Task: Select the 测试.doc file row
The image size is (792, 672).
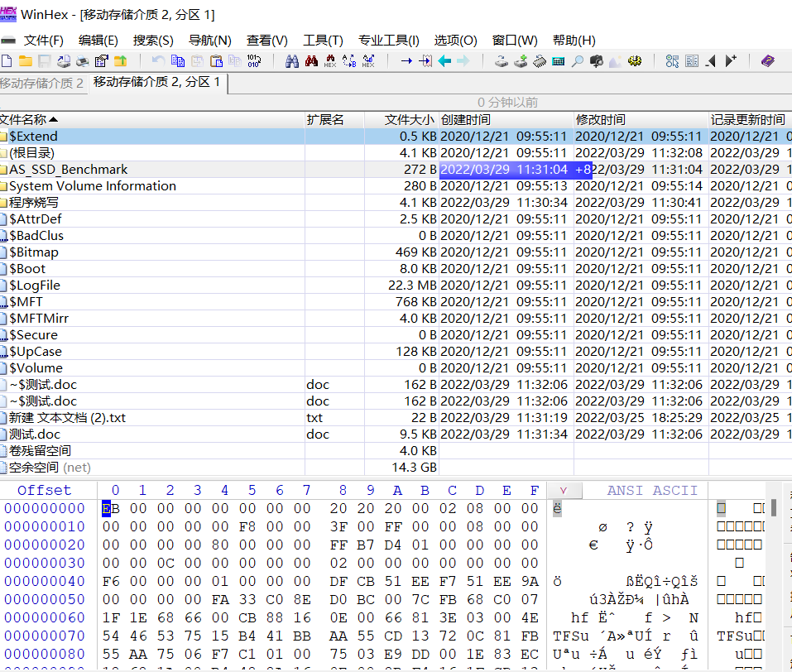Action: 35,434
